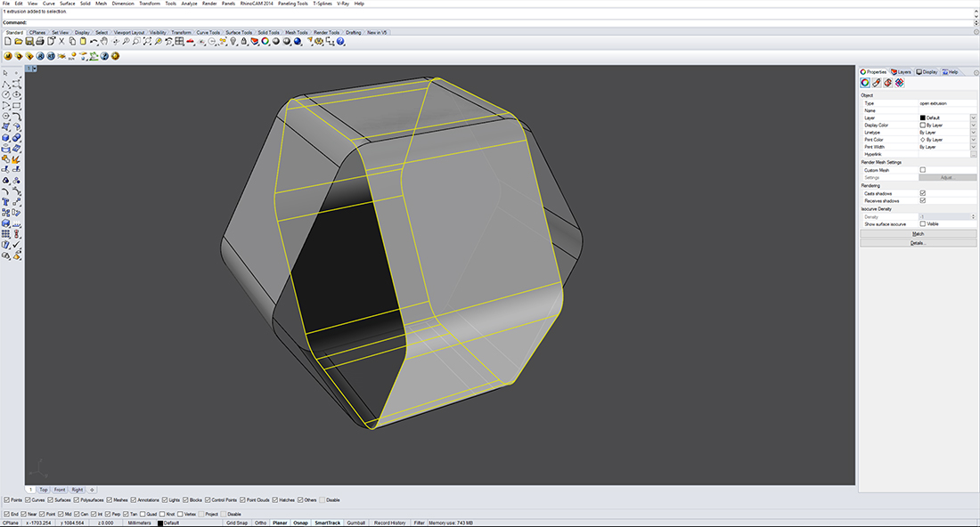Click the Details... button
980x527 pixels.
click(918, 243)
